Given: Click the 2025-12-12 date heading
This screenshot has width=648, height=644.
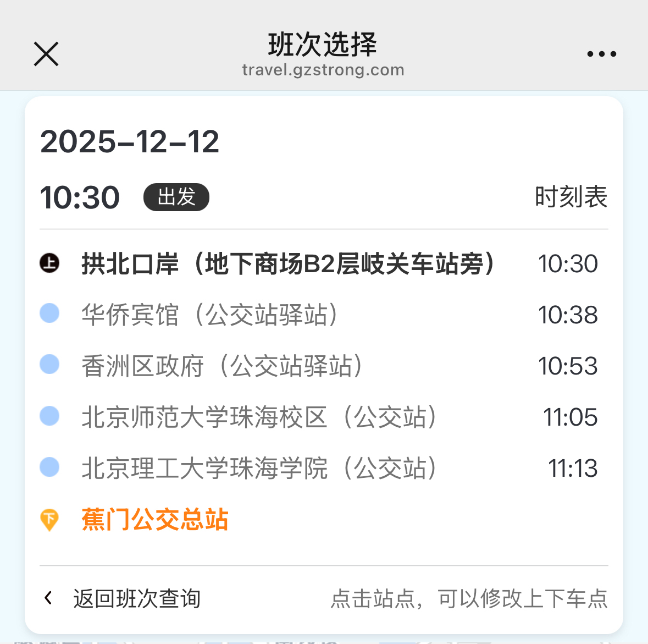Looking at the screenshot, I should click(130, 142).
